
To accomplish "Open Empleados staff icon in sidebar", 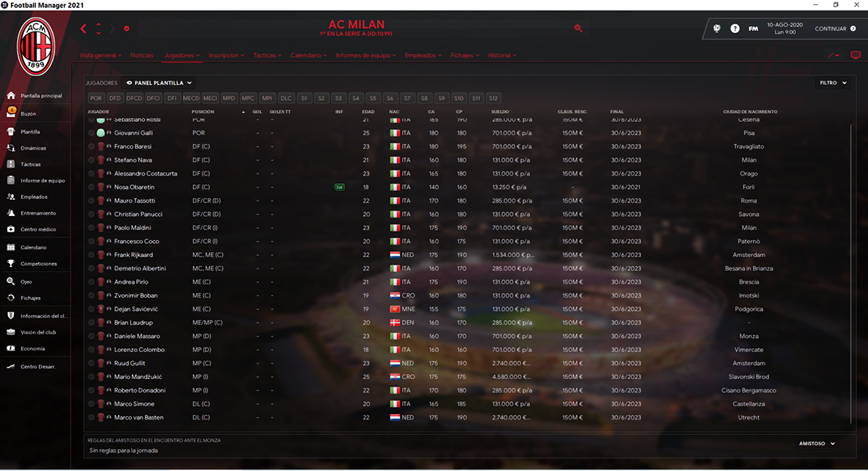I will tap(11, 196).
